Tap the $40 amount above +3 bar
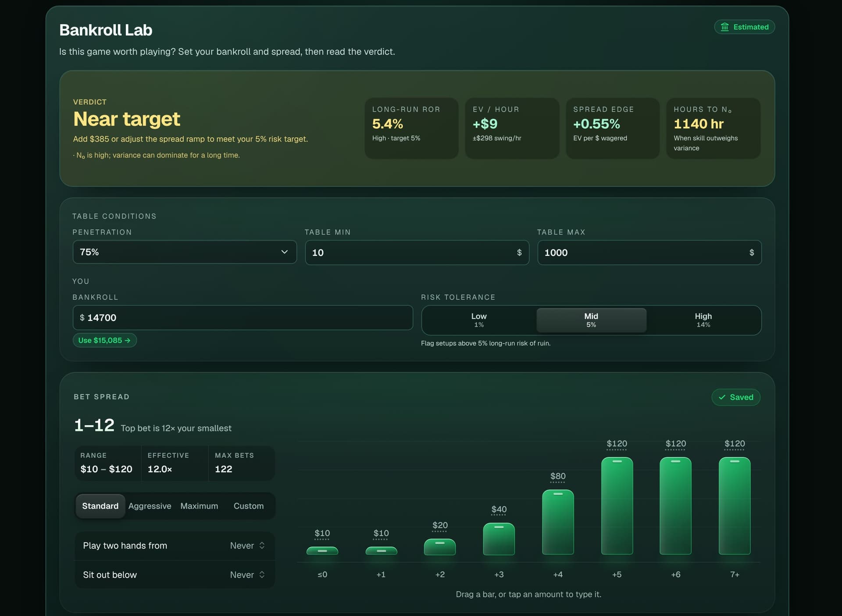 tap(499, 509)
